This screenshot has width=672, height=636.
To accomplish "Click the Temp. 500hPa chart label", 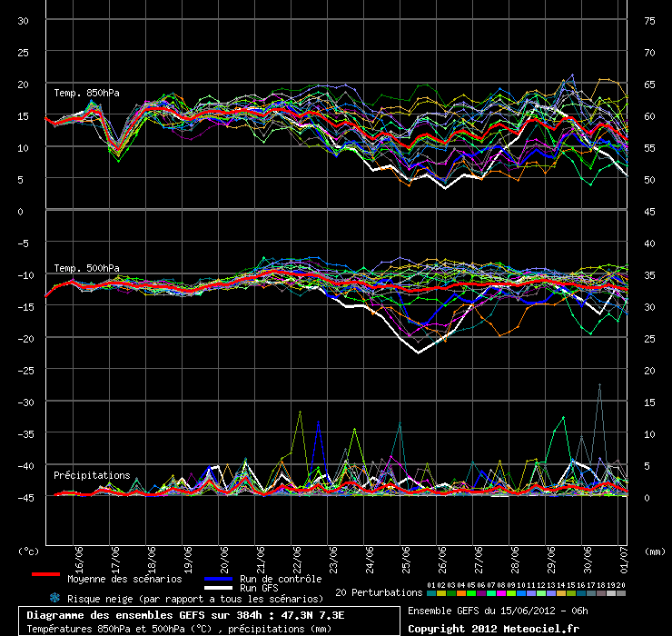I will (x=86, y=268).
